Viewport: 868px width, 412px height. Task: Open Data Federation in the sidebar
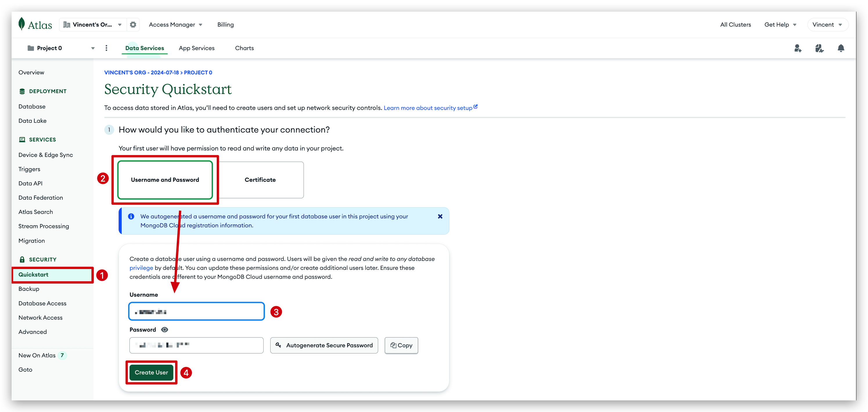pos(41,198)
